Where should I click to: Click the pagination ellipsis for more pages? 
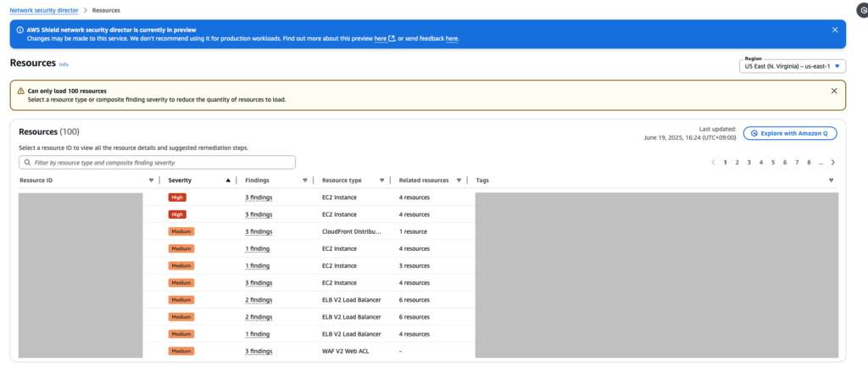pyautogui.click(x=821, y=162)
